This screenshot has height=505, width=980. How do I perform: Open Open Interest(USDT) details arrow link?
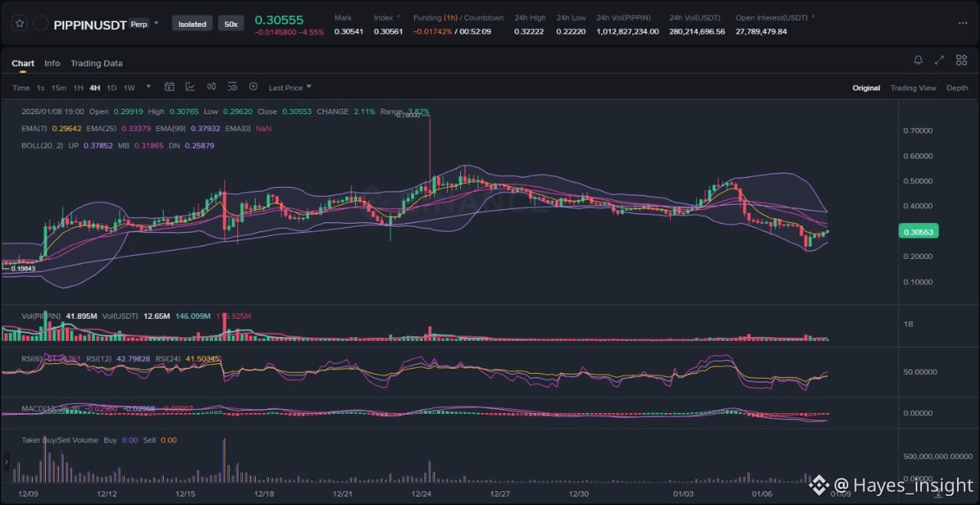pyautogui.click(x=812, y=17)
